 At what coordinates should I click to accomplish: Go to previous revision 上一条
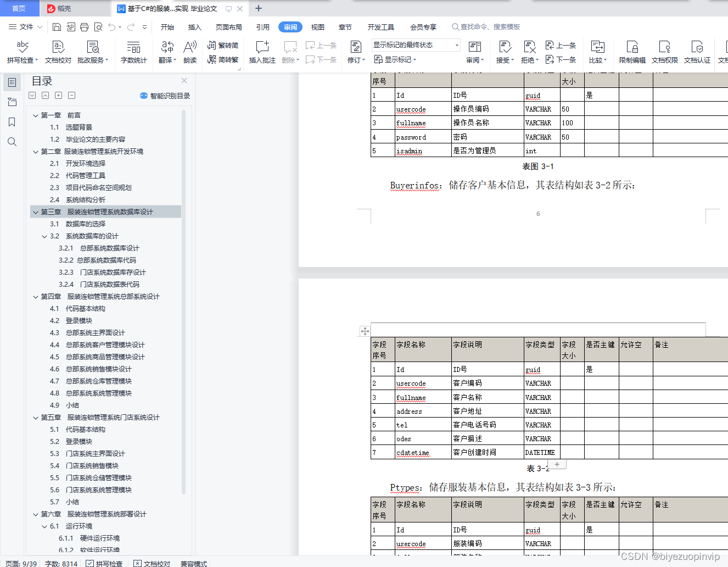pyautogui.click(x=561, y=46)
